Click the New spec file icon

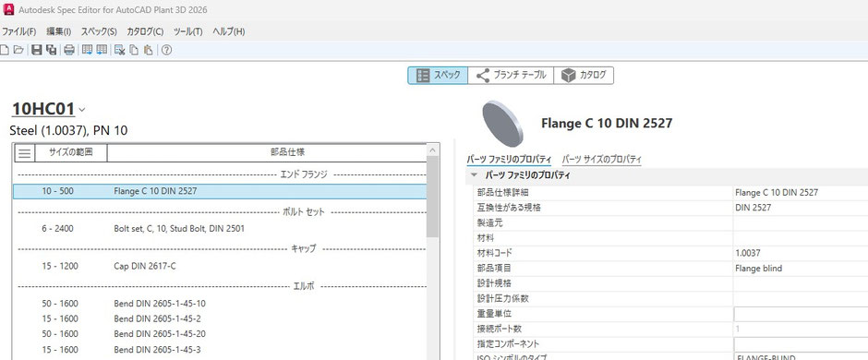[4, 51]
